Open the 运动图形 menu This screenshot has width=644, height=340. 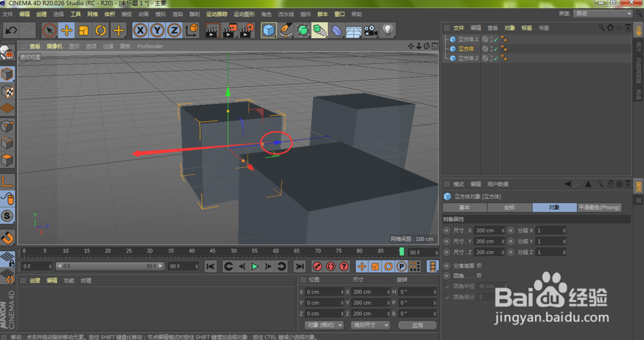point(244,14)
